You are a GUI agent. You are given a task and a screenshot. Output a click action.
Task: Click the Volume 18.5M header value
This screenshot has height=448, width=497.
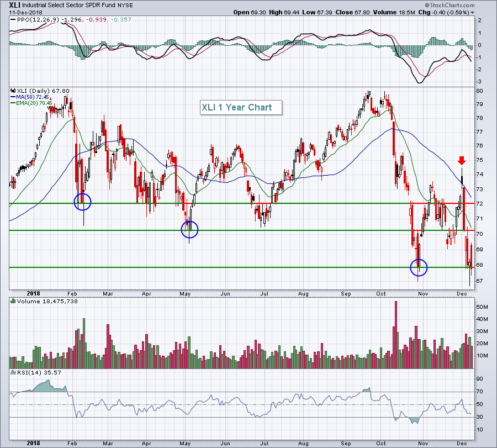[x=394, y=12]
